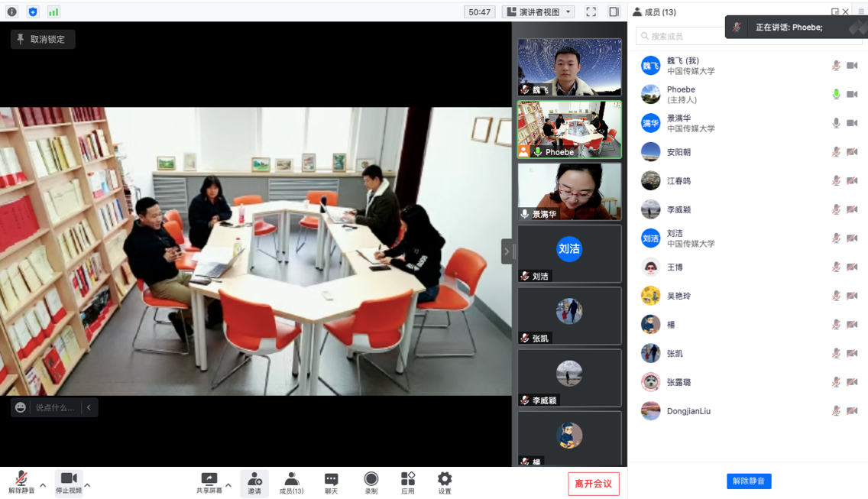Select 景满华 video thumbnail
This screenshot has height=499, width=868.
click(569, 192)
